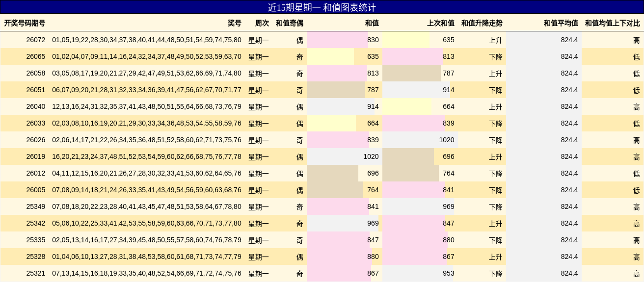Click the number list beginning 04,11,12,15,16

click(147, 173)
